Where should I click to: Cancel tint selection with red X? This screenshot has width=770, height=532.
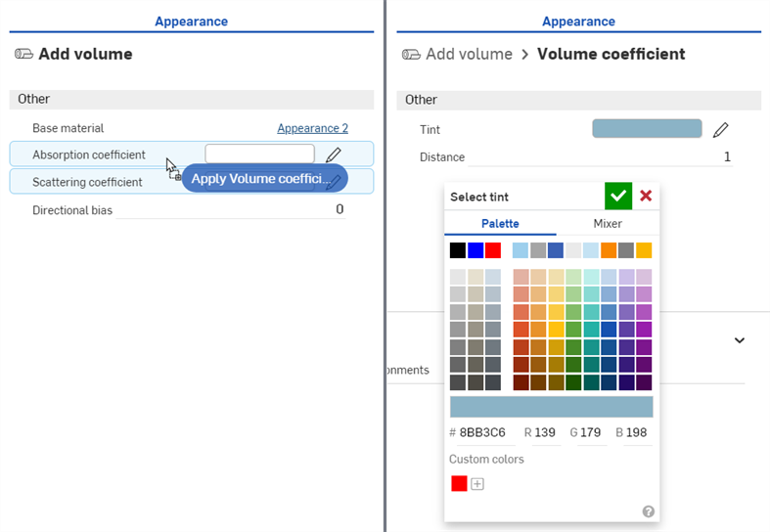click(646, 196)
